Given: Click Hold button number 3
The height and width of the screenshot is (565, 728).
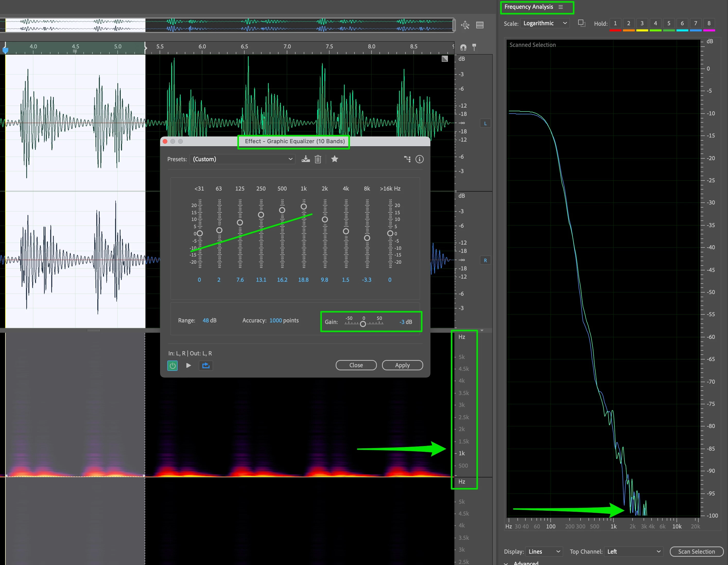Looking at the screenshot, I should (642, 23).
